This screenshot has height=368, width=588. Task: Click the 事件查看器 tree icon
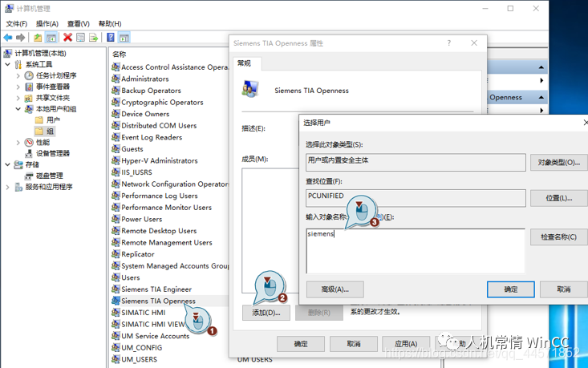pyautogui.click(x=29, y=87)
